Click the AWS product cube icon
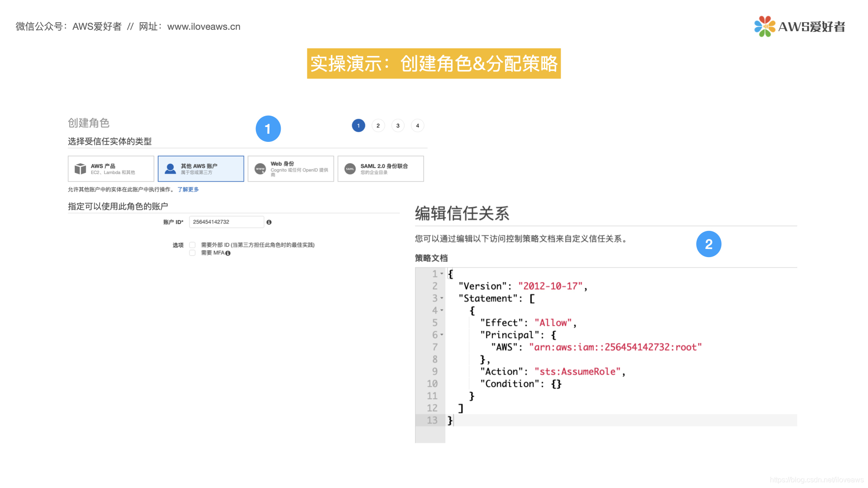This screenshot has height=488, width=868. [80, 169]
